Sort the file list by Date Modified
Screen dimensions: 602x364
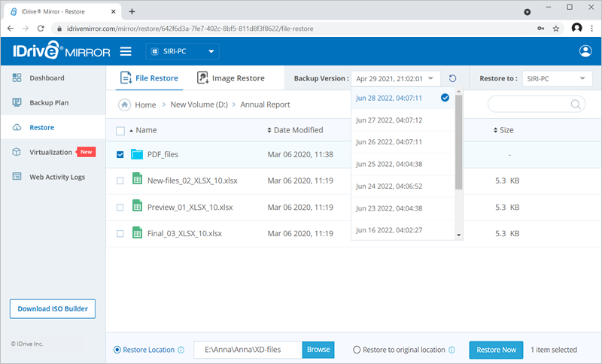pyautogui.click(x=295, y=130)
